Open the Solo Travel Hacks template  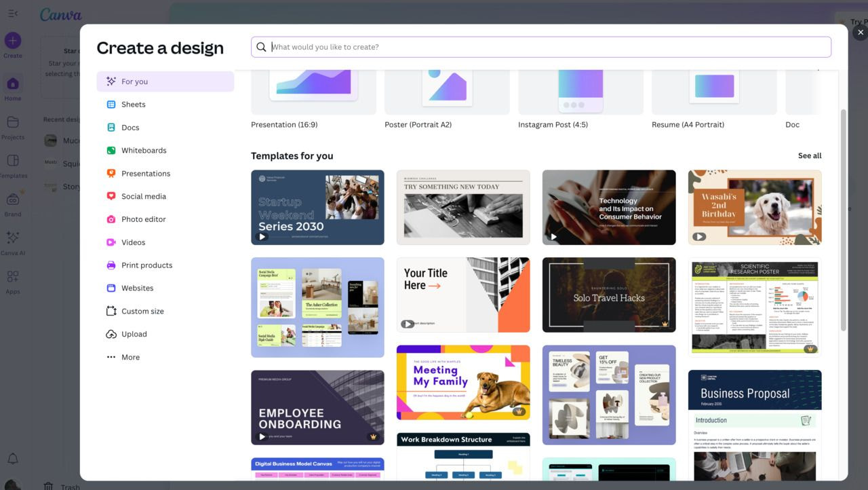(608, 295)
